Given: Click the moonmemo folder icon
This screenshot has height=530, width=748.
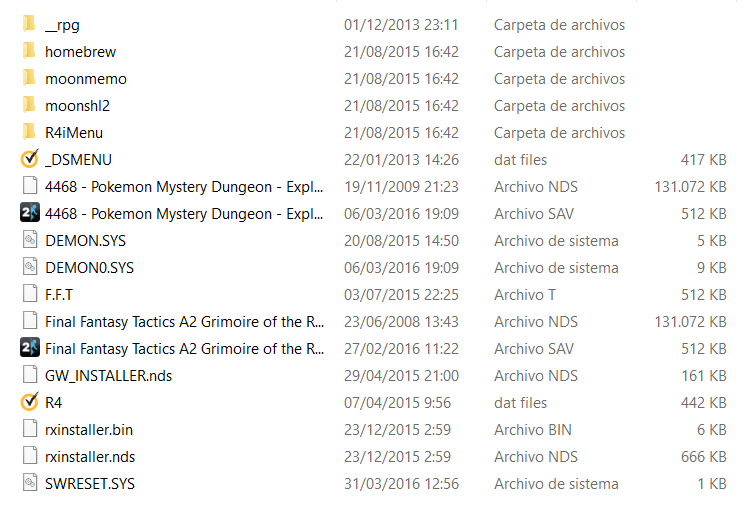Looking at the screenshot, I should (x=29, y=78).
